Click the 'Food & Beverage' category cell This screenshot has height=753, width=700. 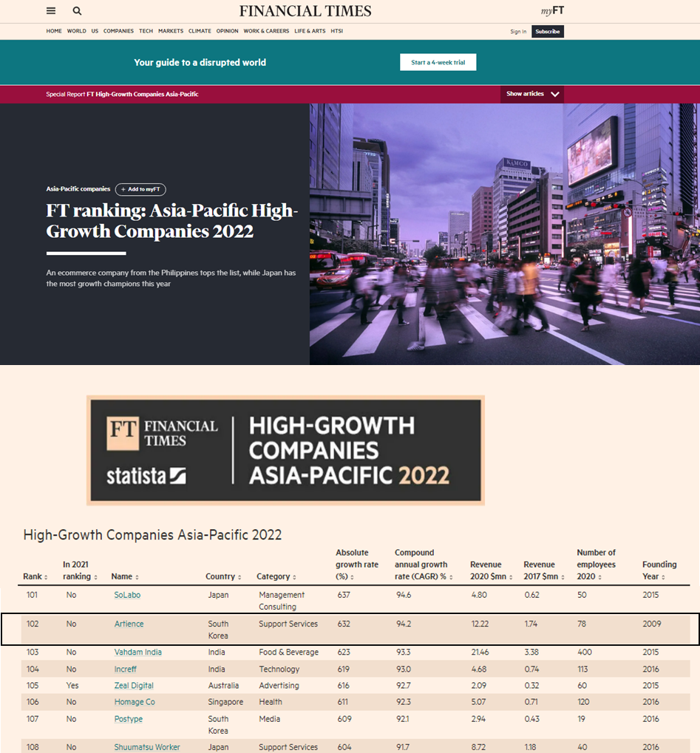click(289, 653)
